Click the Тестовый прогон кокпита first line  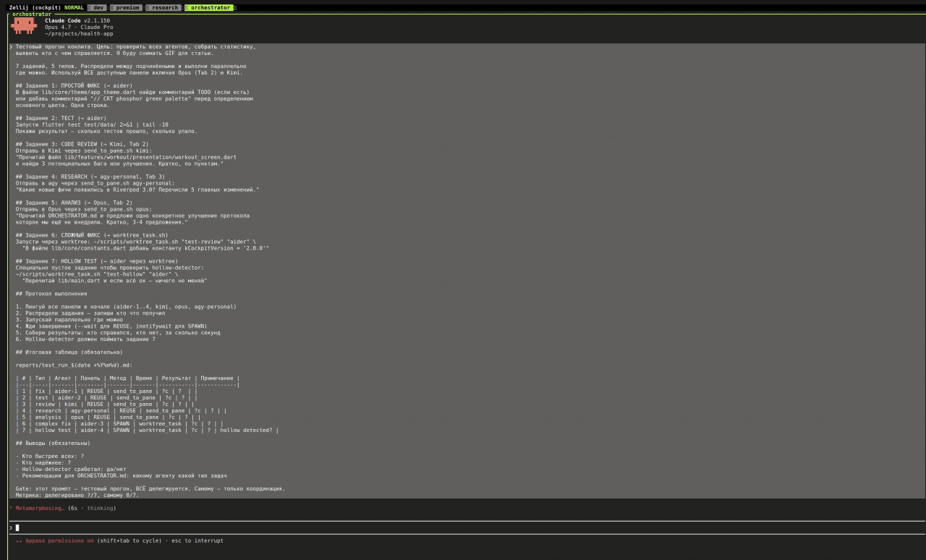[x=136, y=46]
